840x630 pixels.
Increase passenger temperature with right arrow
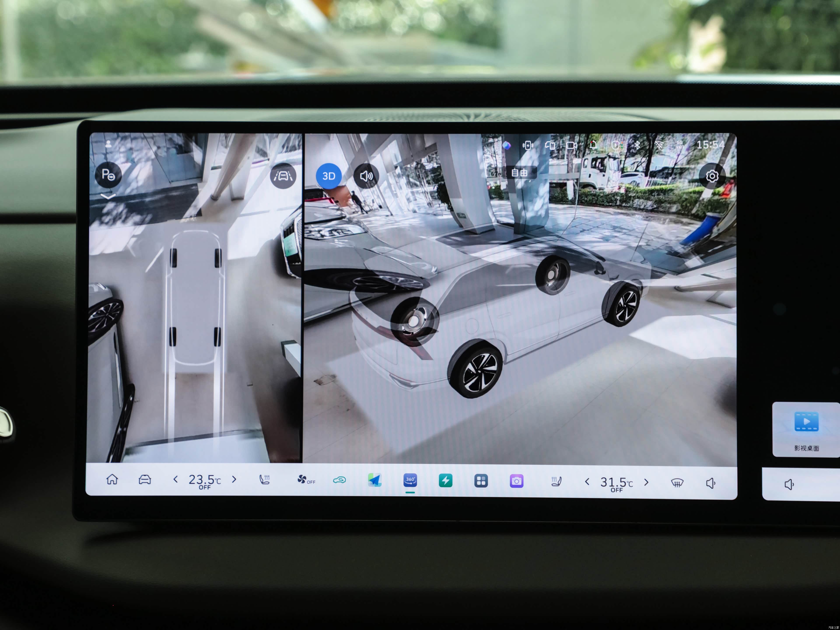(646, 482)
